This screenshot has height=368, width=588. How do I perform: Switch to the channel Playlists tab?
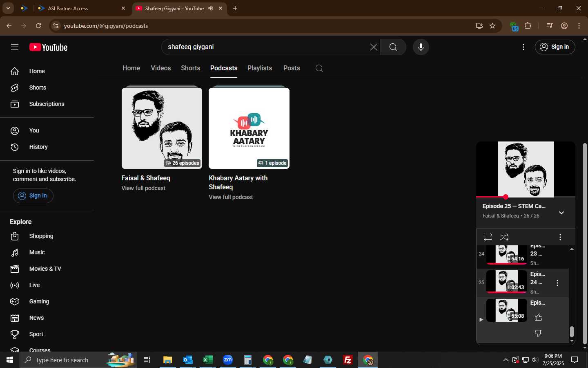(260, 68)
